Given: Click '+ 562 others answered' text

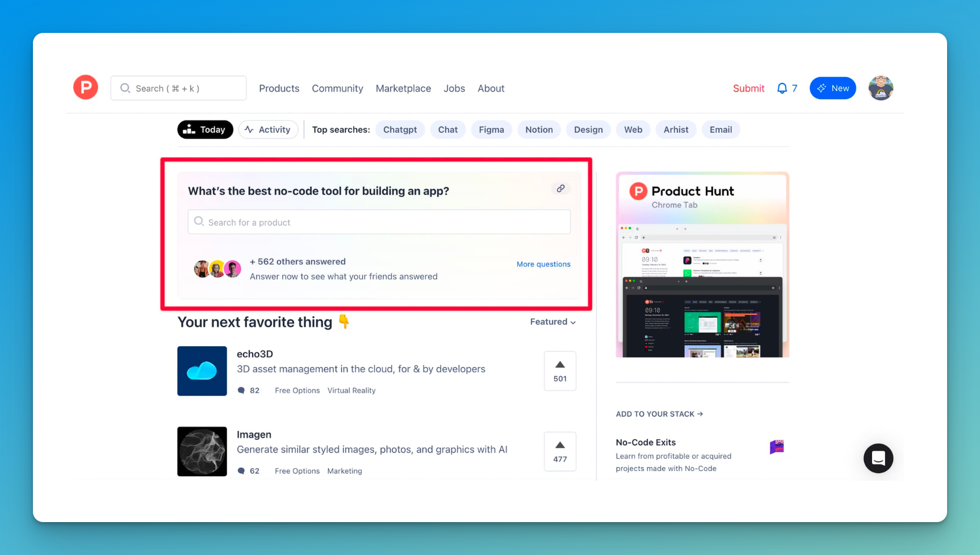Looking at the screenshot, I should 298,262.
